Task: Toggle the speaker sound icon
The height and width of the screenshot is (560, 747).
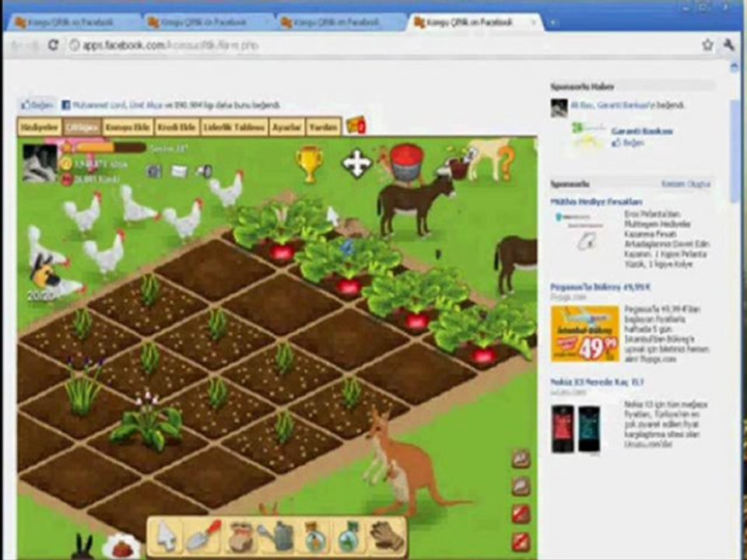Action: pos(205,171)
